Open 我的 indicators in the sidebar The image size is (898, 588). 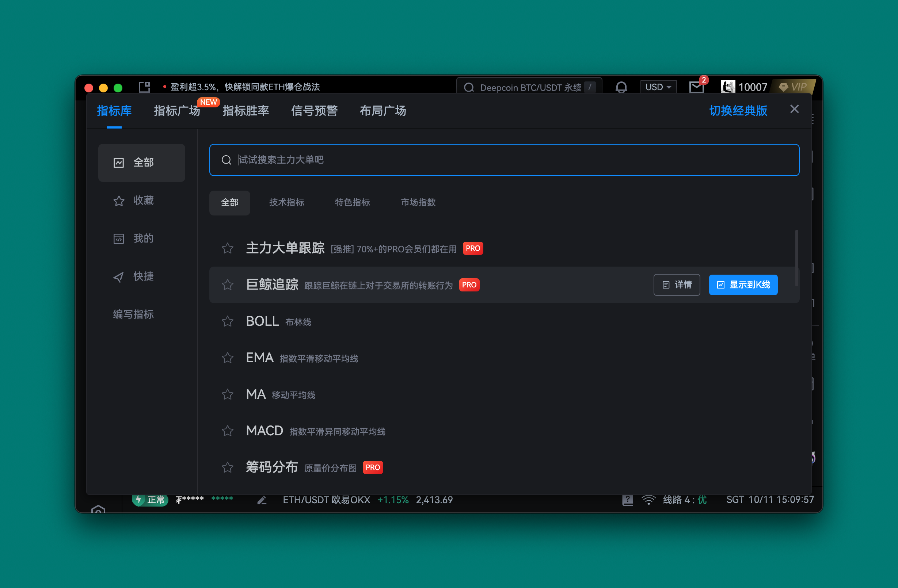coord(142,239)
